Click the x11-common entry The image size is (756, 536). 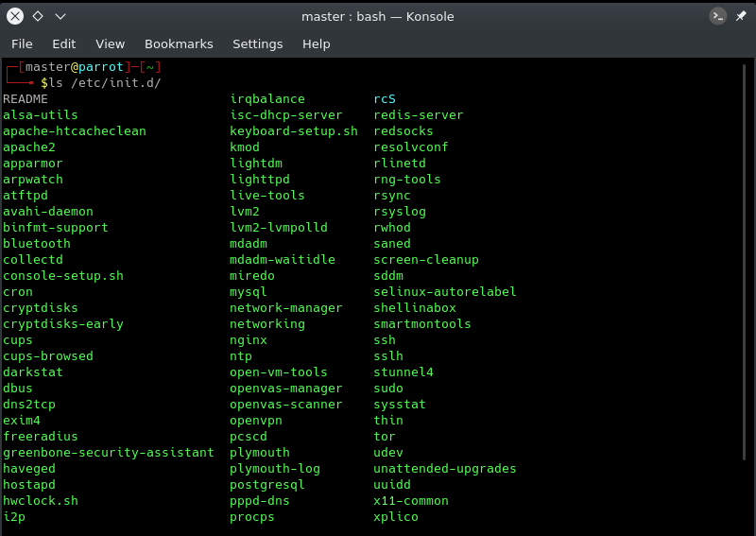click(411, 500)
